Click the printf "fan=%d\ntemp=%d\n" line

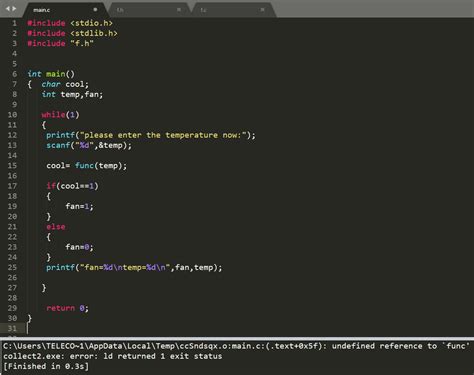pos(134,267)
